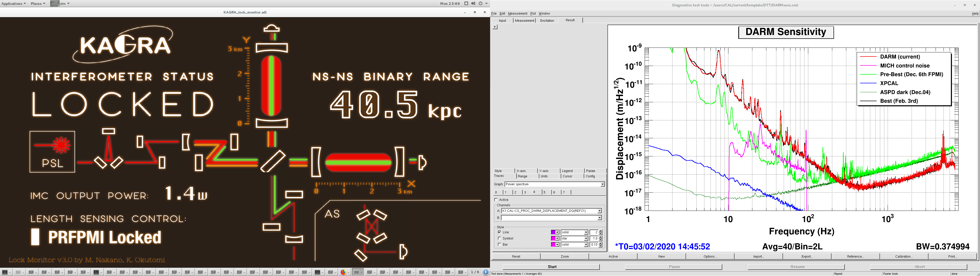
Task: Click the New button
Action: [661, 257]
